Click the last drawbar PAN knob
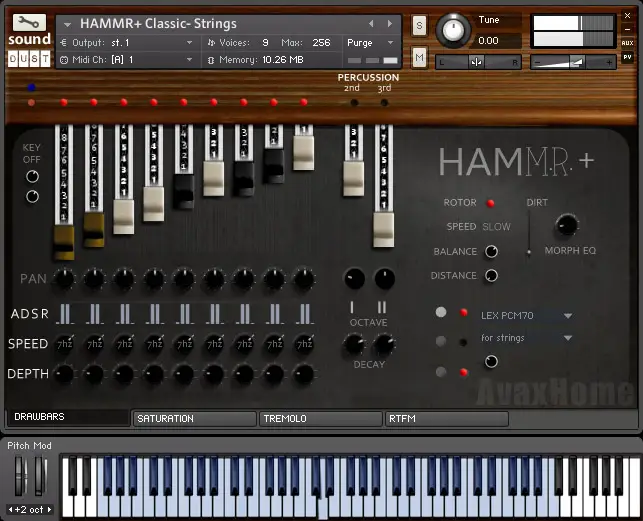The height and width of the screenshot is (521, 643). (x=304, y=279)
